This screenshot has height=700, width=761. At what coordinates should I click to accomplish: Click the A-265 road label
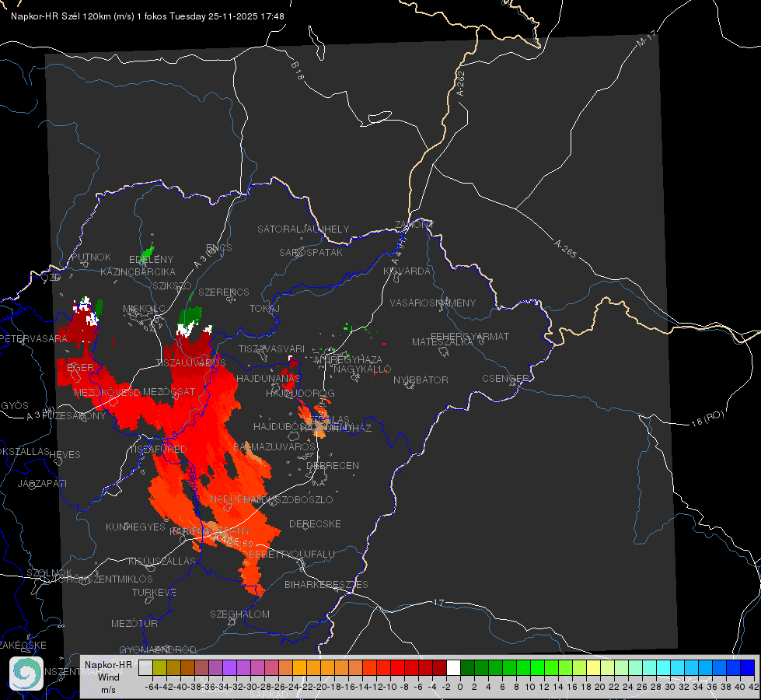coord(565,249)
